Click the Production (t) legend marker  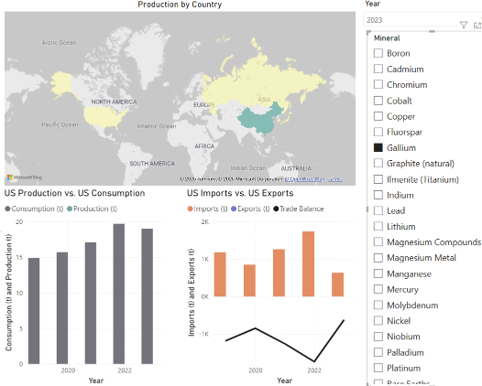(69, 209)
